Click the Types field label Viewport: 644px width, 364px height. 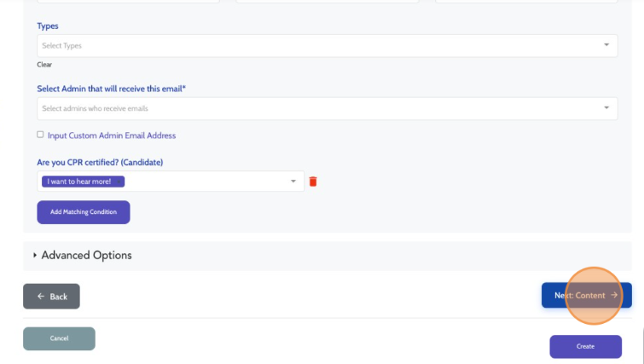[48, 26]
